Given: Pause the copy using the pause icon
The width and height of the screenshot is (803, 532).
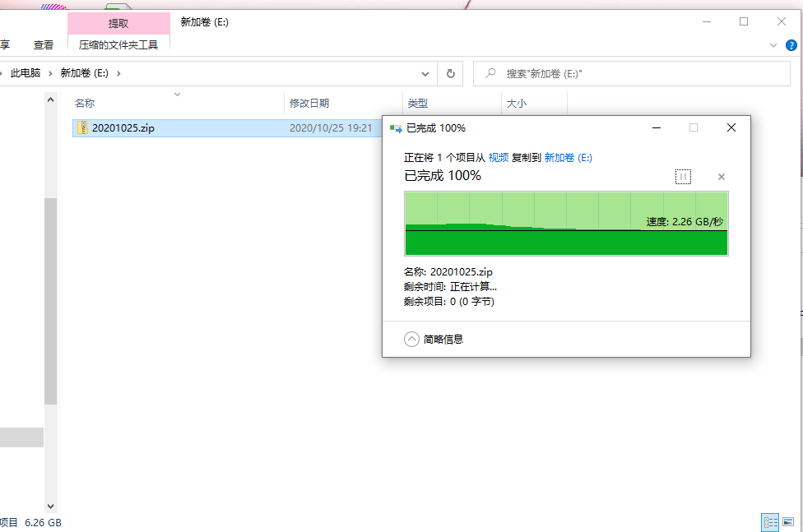Looking at the screenshot, I should pyautogui.click(x=683, y=177).
